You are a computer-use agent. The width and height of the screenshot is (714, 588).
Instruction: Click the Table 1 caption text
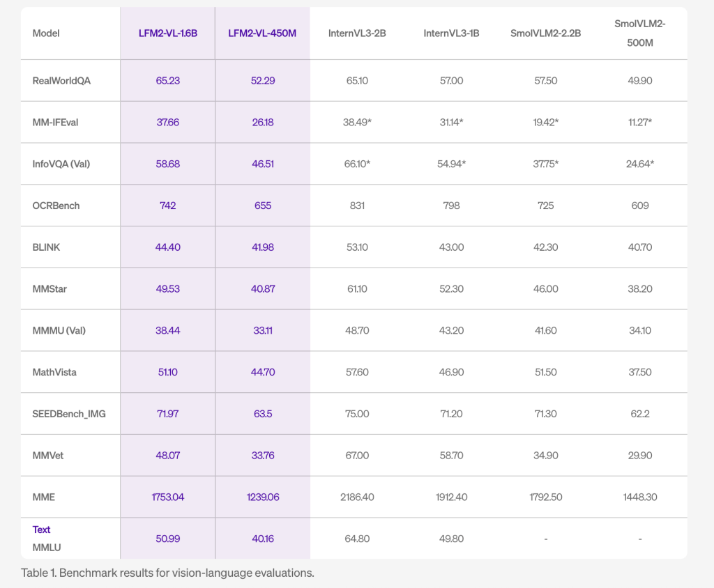coord(167,573)
